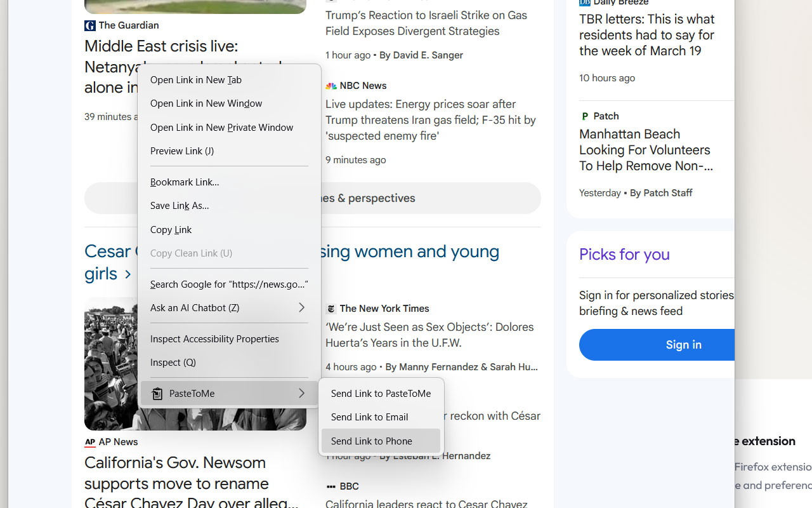This screenshot has height=508, width=812.
Task: Click the Daily Breeze DB icon
Action: tap(584, 3)
